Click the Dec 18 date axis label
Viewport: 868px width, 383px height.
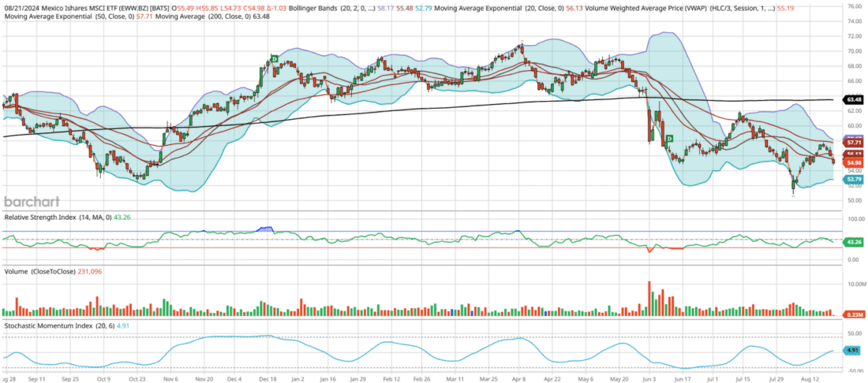tap(268, 380)
